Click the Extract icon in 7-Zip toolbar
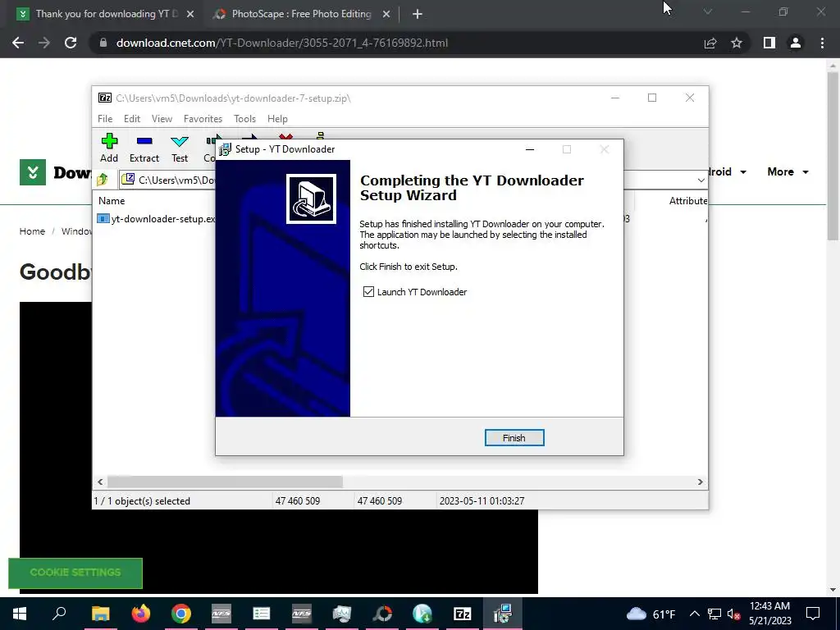 point(144,148)
